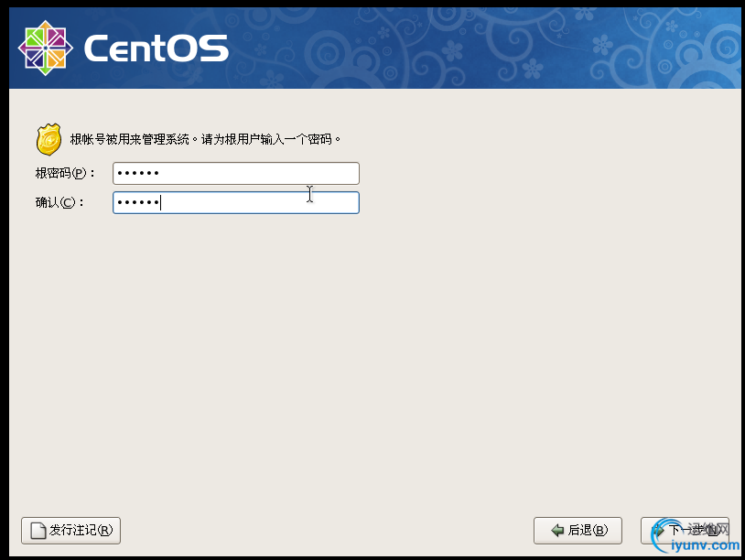This screenshot has height=560, width=745.
Task: Proceed with the 下一步(N) button
Action: pyautogui.click(x=685, y=531)
